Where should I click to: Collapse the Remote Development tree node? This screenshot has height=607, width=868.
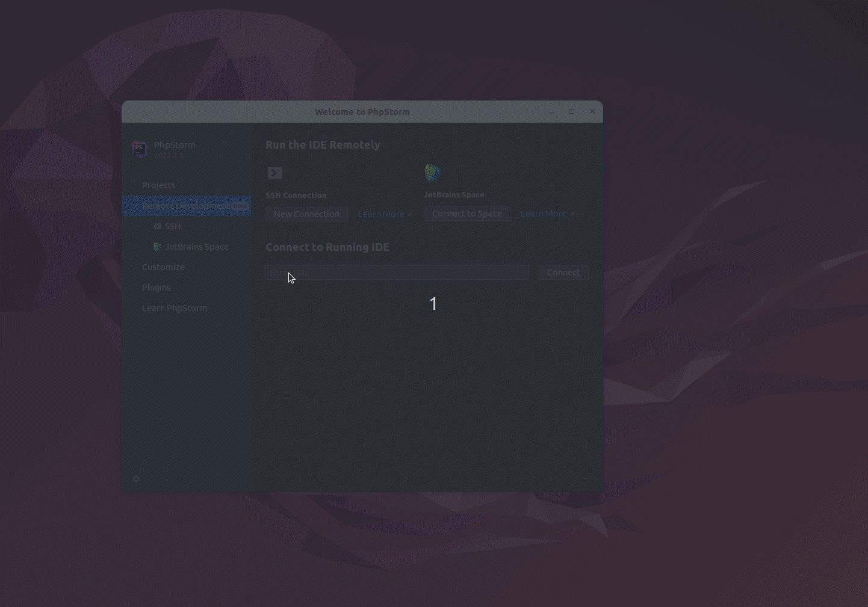pos(135,206)
